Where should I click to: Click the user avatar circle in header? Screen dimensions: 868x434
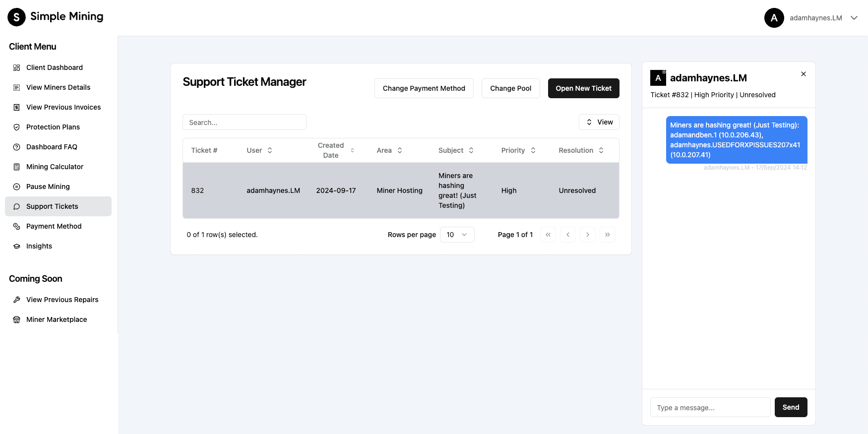(x=774, y=18)
